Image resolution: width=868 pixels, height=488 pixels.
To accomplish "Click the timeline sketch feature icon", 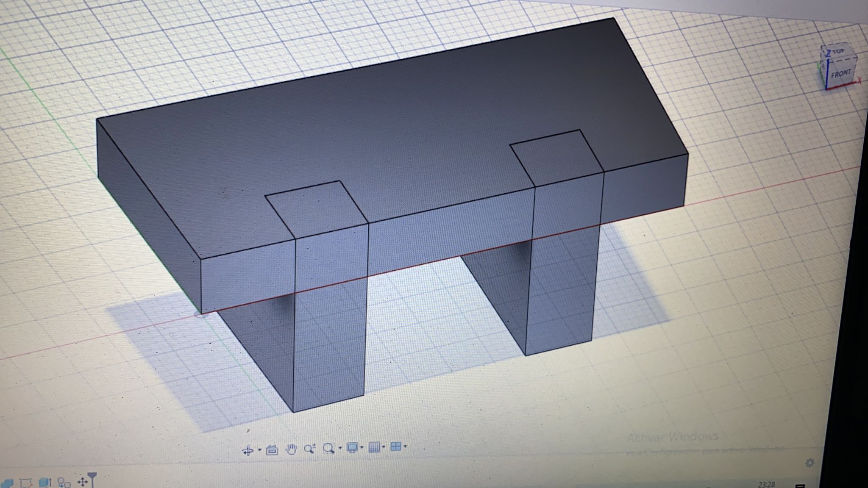I will (26, 482).
